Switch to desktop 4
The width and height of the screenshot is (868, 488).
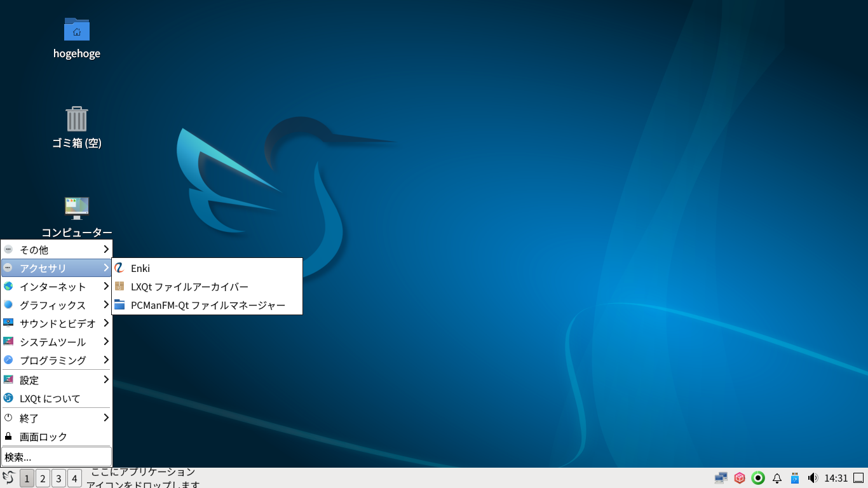pyautogui.click(x=74, y=478)
